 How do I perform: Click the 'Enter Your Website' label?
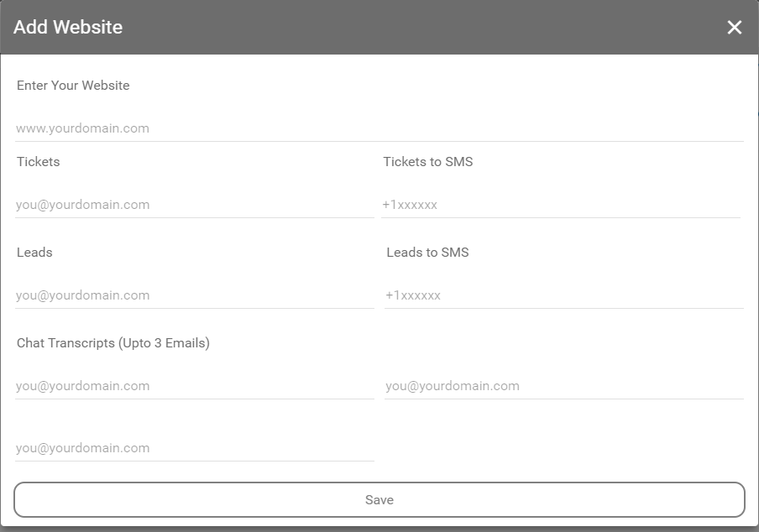[73, 86]
